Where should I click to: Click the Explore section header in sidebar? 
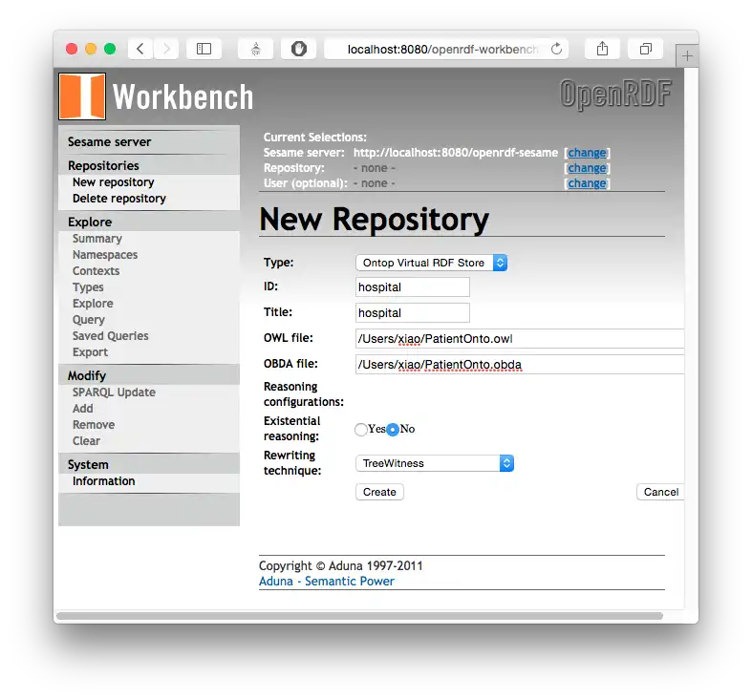(90, 222)
